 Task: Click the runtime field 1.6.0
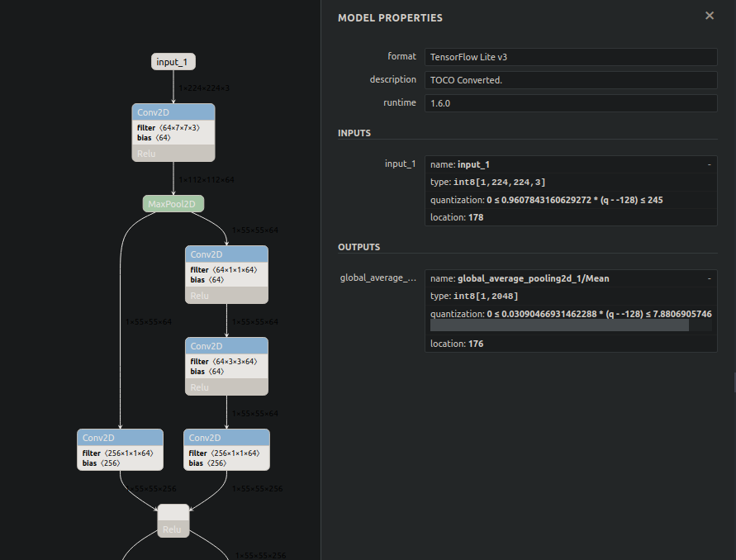570,103
